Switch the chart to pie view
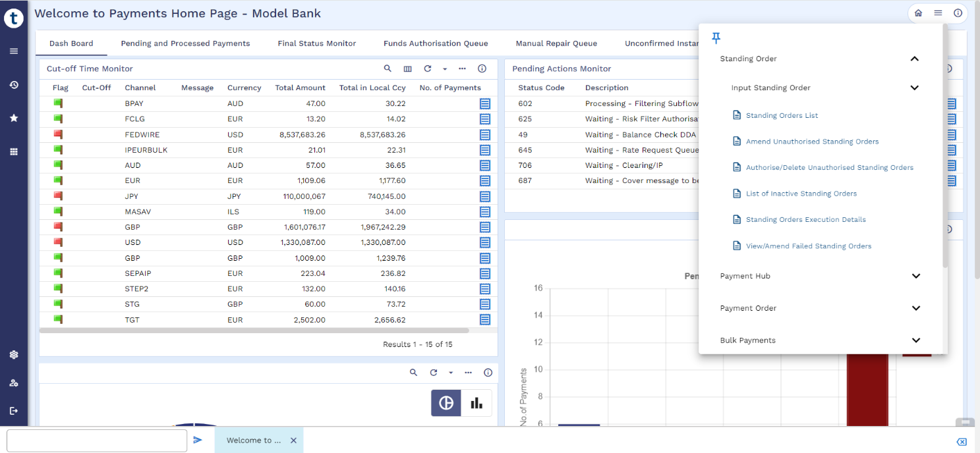Viewport: 980px width, 453px height. [446, 403]
